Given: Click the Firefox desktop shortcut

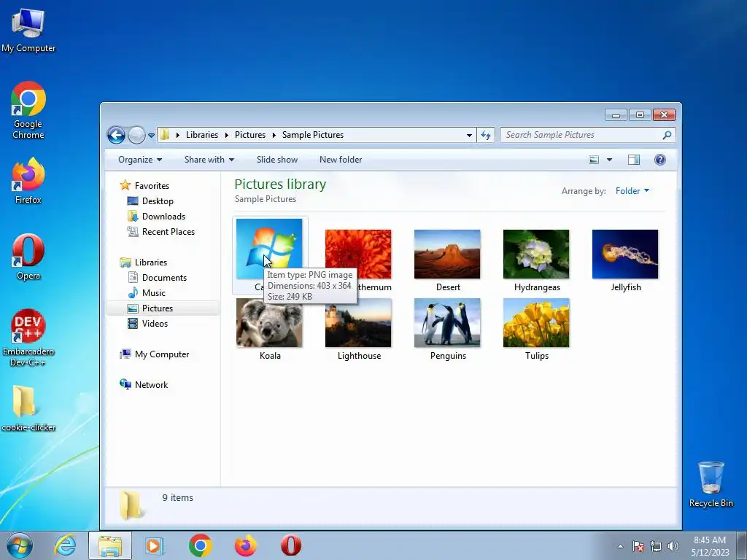Looking at the screenshot, I should [x=28, y=181].
